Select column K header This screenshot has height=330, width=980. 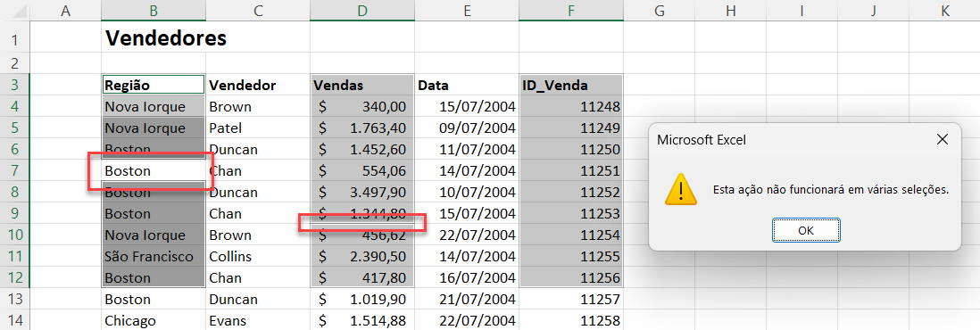(943, 11)
